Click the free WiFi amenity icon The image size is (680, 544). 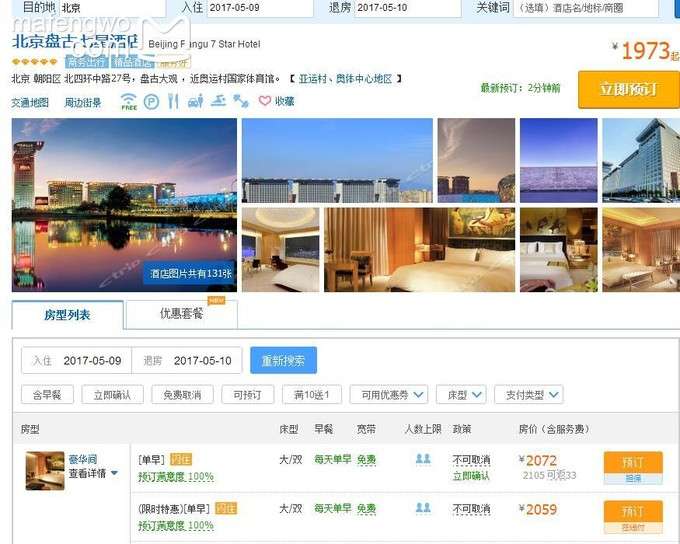[x=129, y=102]
